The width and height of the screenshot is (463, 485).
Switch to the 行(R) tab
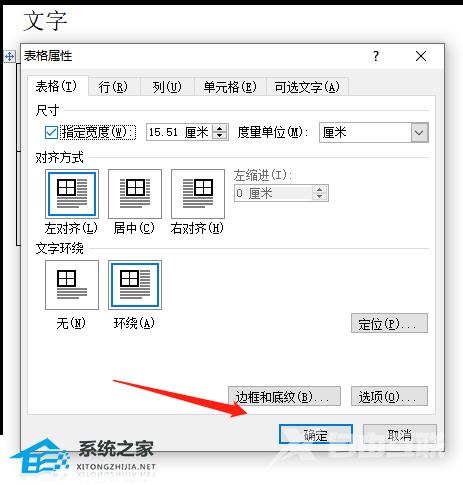coord(113,87)
